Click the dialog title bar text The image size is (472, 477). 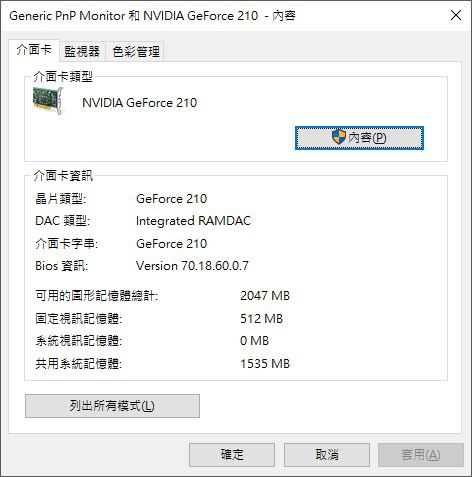[x=152, y=16]
